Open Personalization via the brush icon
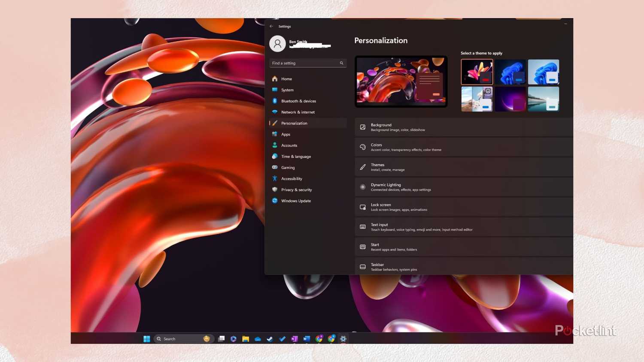This screenshot has width=644, height=362. (x=275, y=123)
